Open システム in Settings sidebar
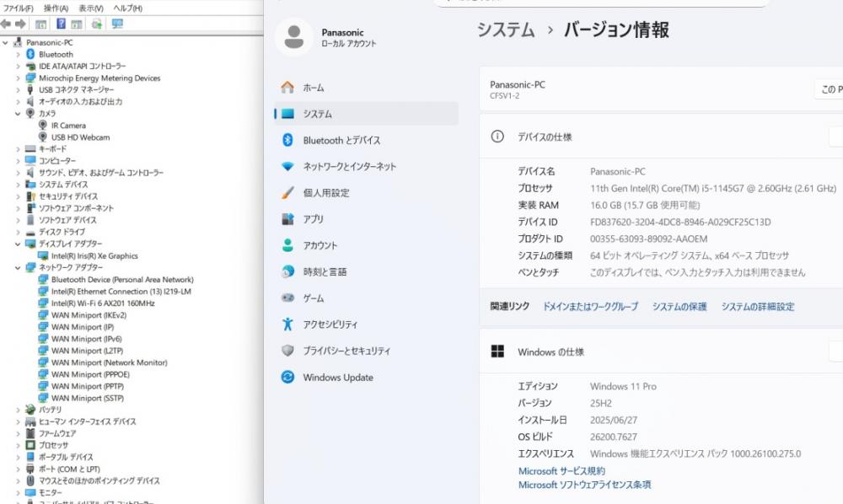843x504 pixels. point(366,114)
